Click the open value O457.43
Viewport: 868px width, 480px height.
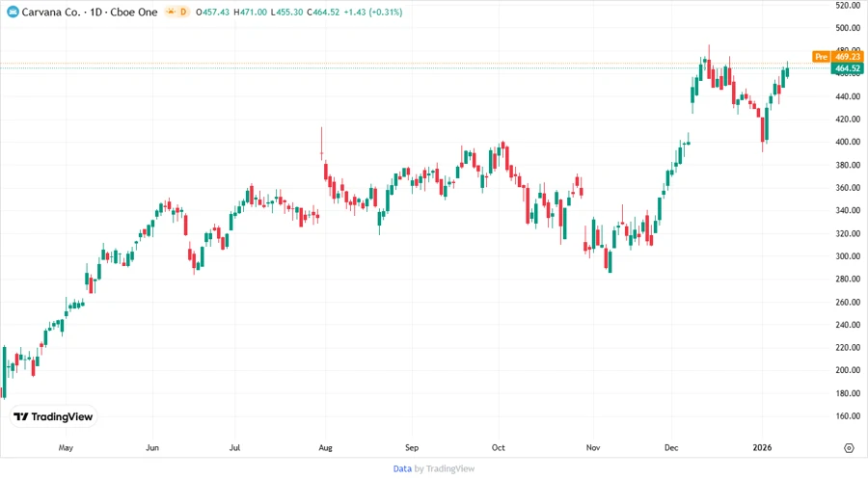point(212,12)
